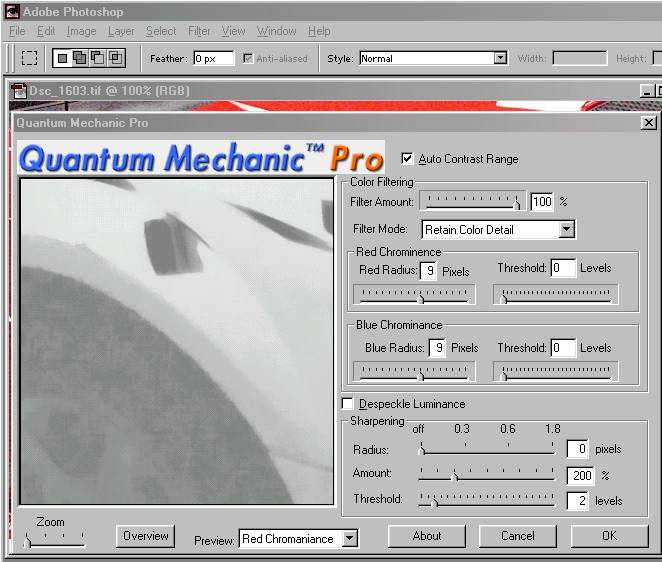Open the Image menu
This screenshot has height=562, width=662.
click(x=81, y=31)
